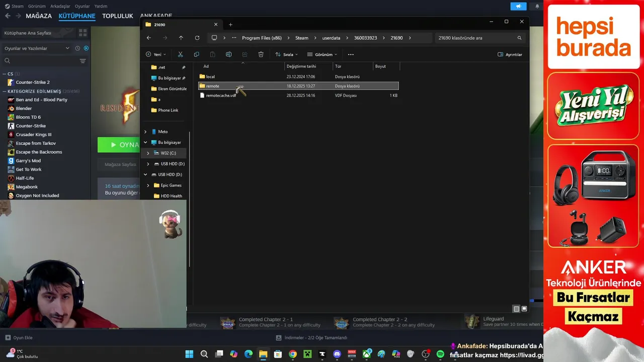Click the Steam notifications bell
Screen dimensions: 644x362
point(537,6)
